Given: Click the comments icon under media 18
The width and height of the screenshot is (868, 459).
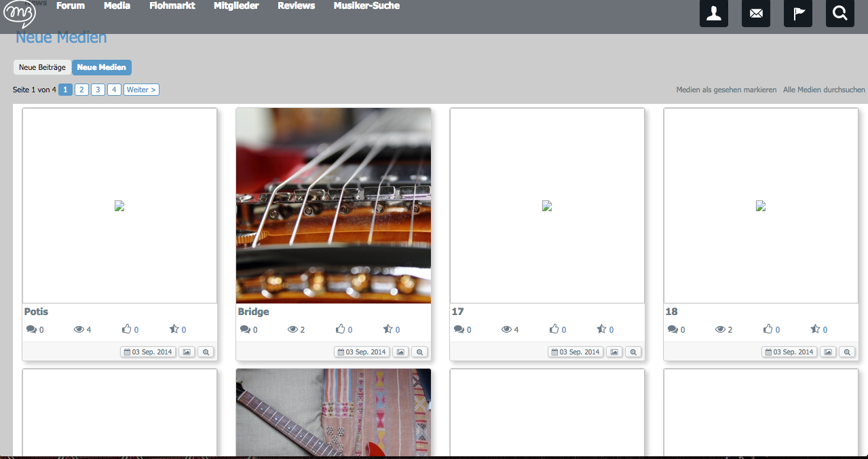Looking at the screenshot, I should [673, 330].
